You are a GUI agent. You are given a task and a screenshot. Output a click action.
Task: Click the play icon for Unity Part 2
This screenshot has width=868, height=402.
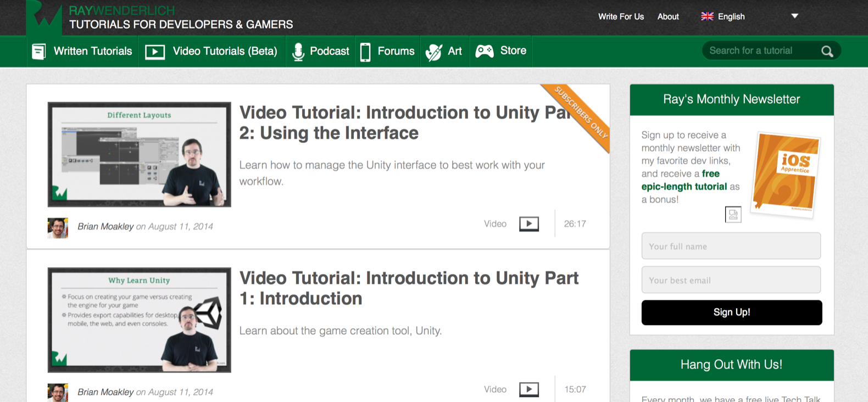tap(529, 224)
